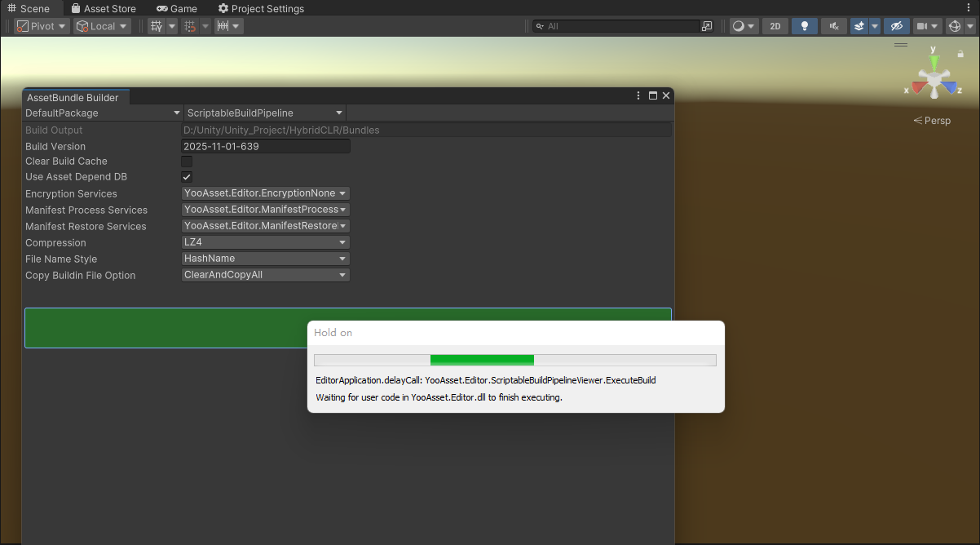Click the Encryption Services label
This screenshot has width=980, height=545.
click(71, 193)
